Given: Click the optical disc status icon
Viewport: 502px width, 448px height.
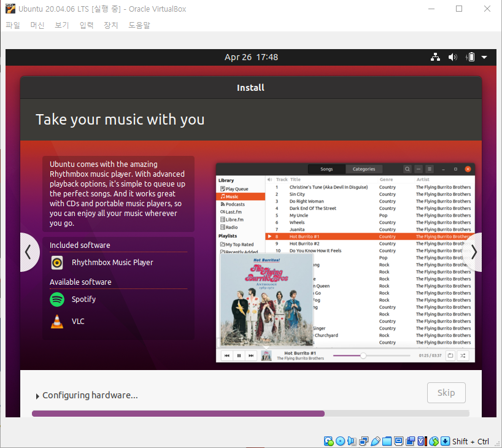Looking at the screenshot, I should point(341,441).
